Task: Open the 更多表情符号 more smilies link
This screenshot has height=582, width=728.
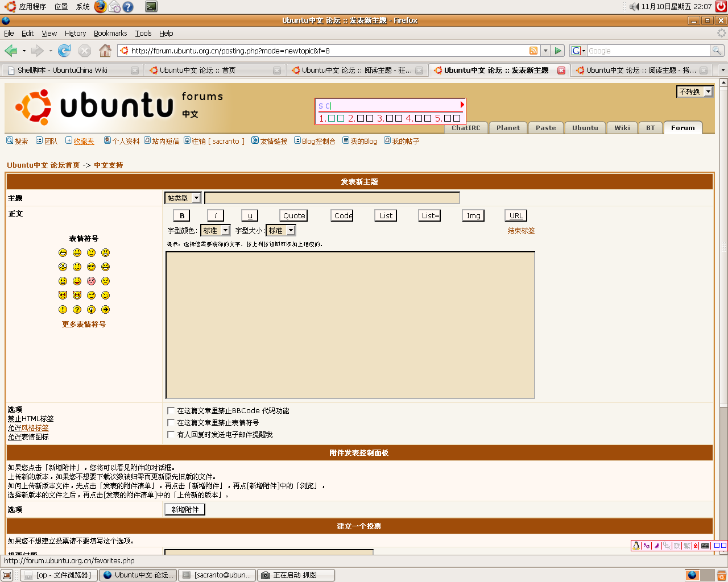Action: click(x=84, y=324)
